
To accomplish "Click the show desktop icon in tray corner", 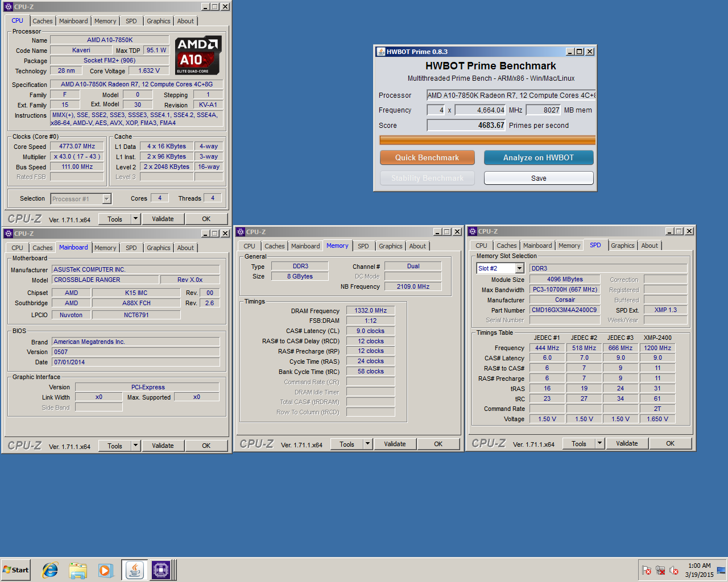I will click(x=721, y=570).
